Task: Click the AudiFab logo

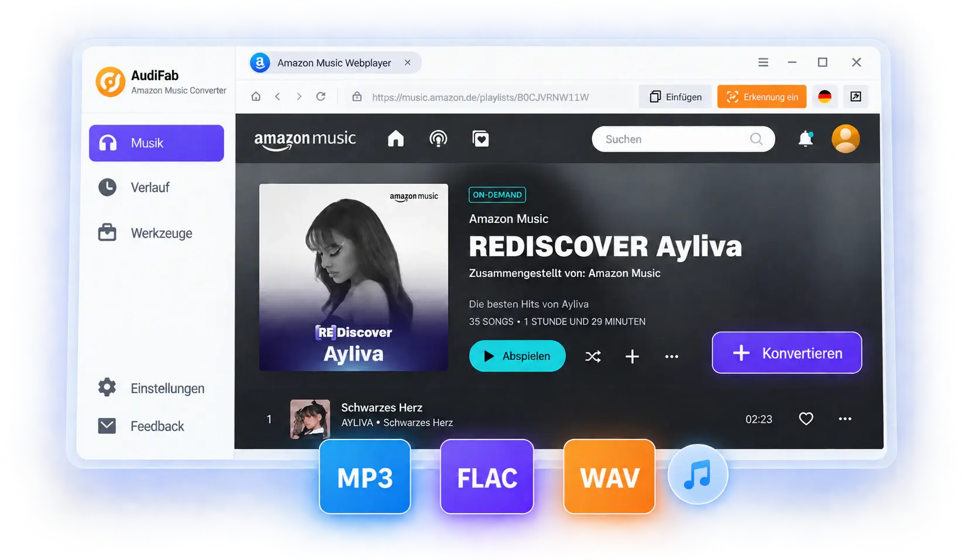Action: (111, 81)
